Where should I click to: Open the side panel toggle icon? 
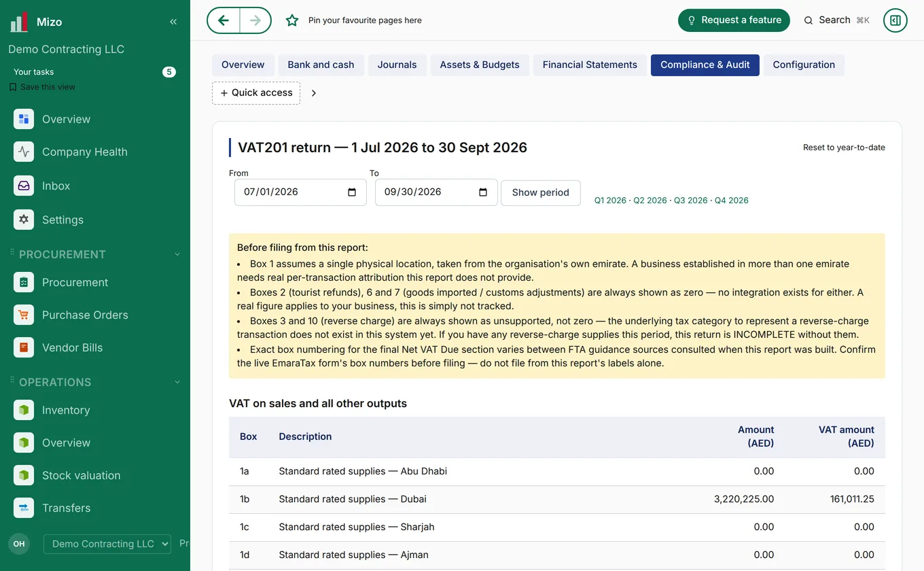pos(895,20)
